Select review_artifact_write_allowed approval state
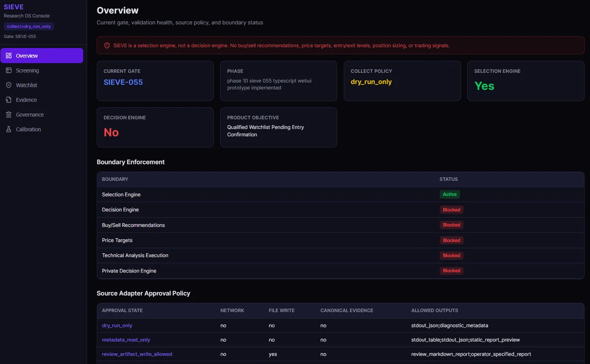 tap(137, 354)
